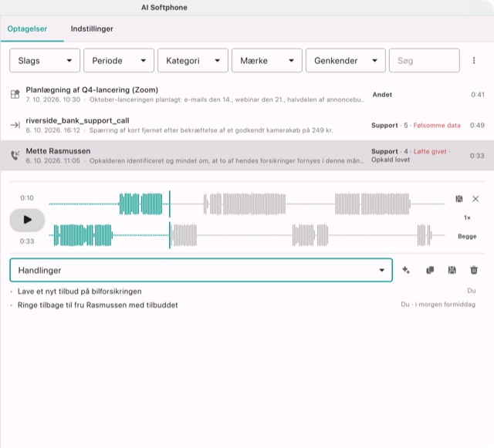Save the actions with the floppy disk icon
The image size is (494, 448).
(452, 270)
